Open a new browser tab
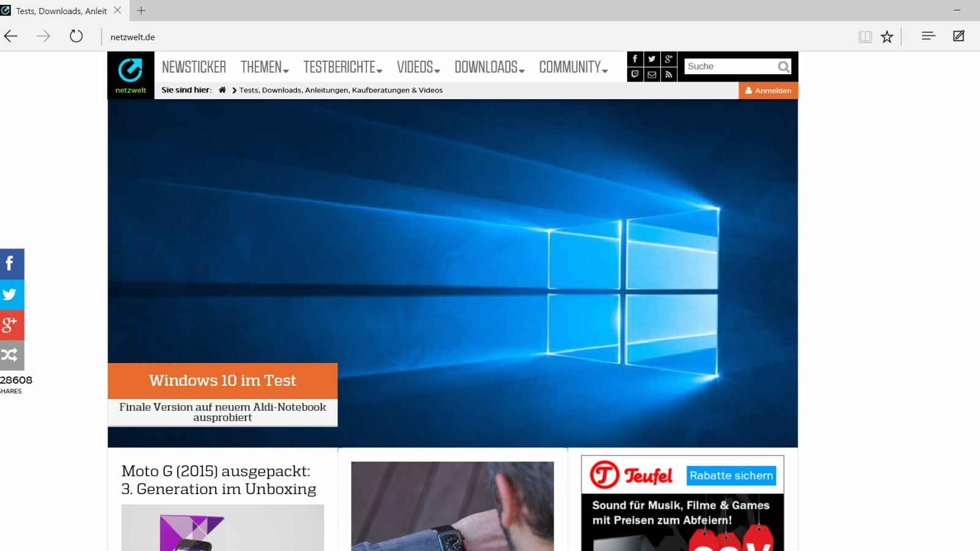The image size is (980, 551). click(x=141, y=10)
